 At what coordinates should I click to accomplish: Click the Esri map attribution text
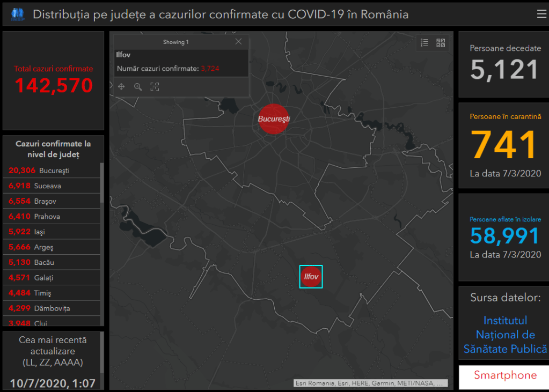(x=370, y=383)
